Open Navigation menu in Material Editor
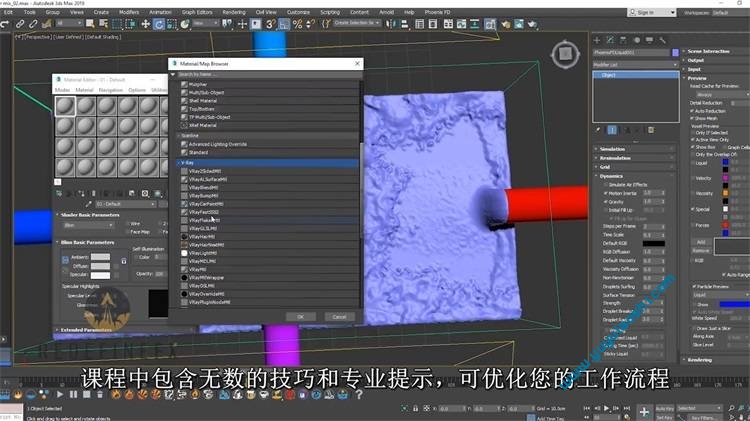The image size is (750, 421). tap(110, 90)
